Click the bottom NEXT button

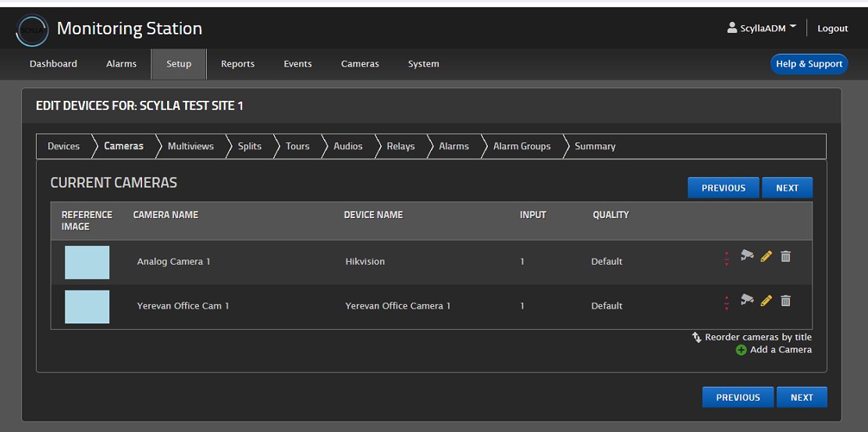tap(802, 398)
